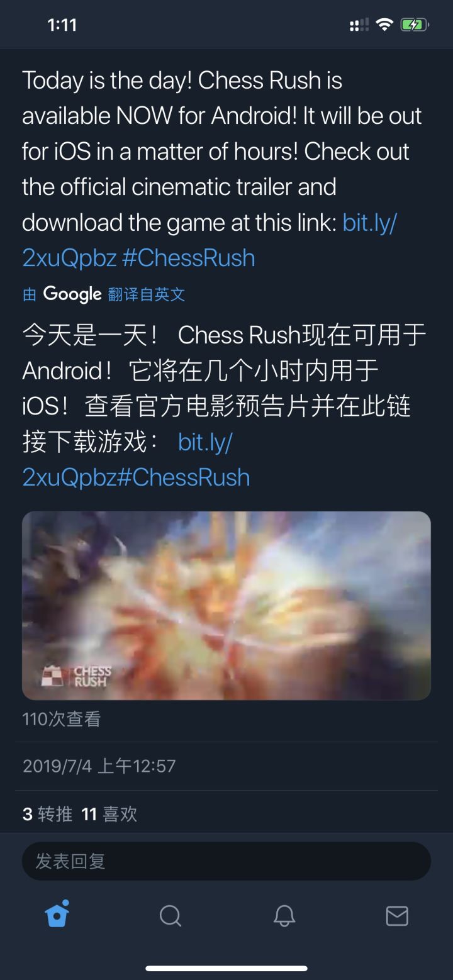Open #ChessRush hashtag in Chinese translation
453x980 pixels.
(x=184, y=477)
